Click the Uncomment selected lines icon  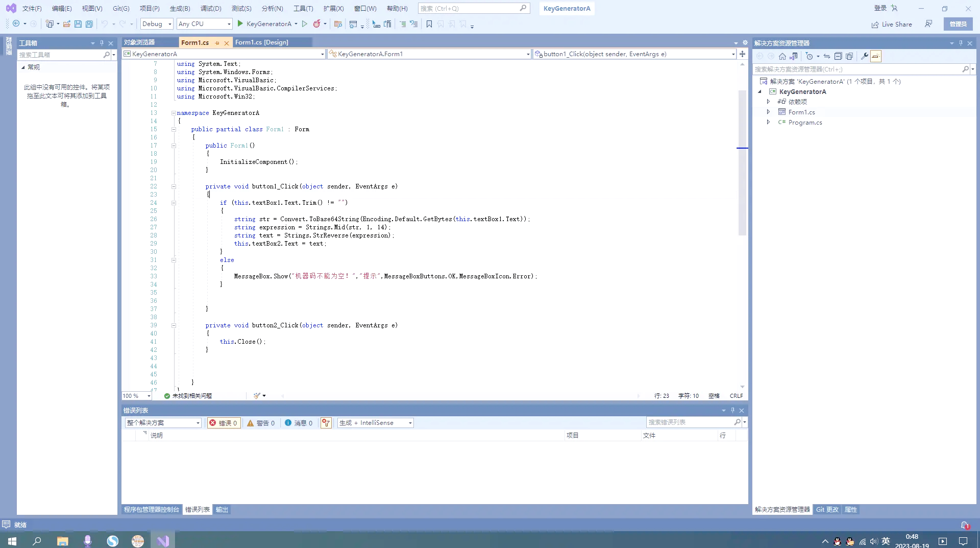coord(414,24)
